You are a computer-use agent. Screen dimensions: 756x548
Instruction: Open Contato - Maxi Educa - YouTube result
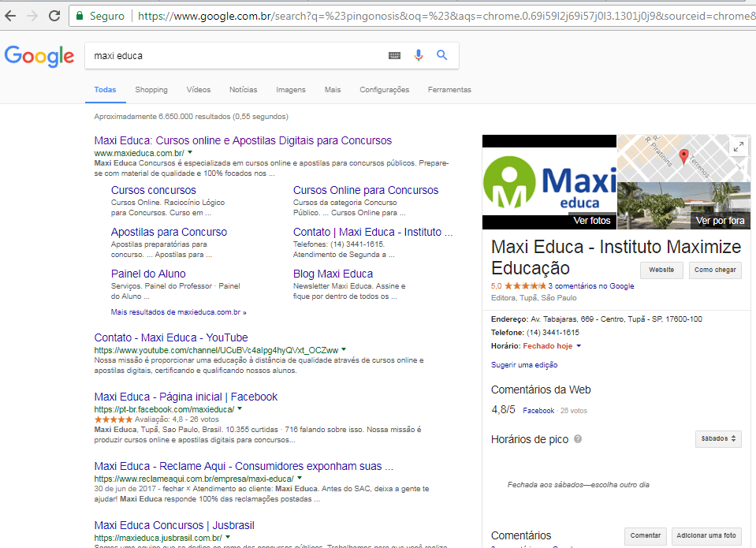coord(171,337)
